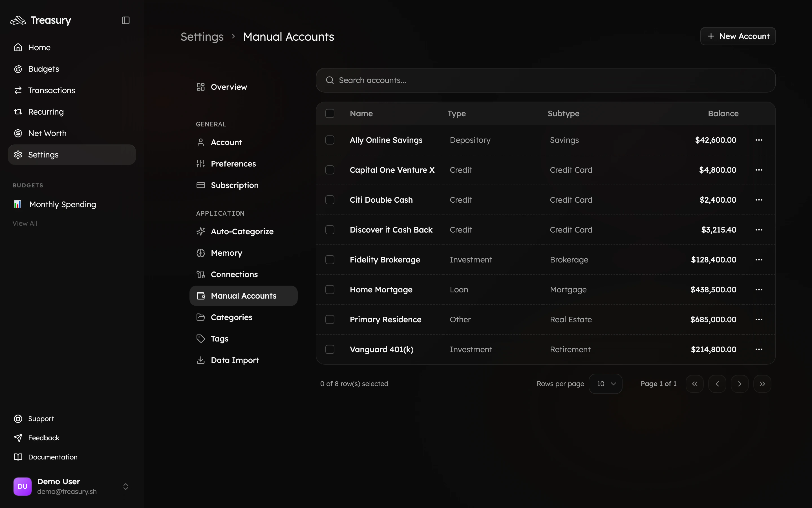Open actions menu for Home Mortgage
812x508 pixels.
click(x=759, y=290)
